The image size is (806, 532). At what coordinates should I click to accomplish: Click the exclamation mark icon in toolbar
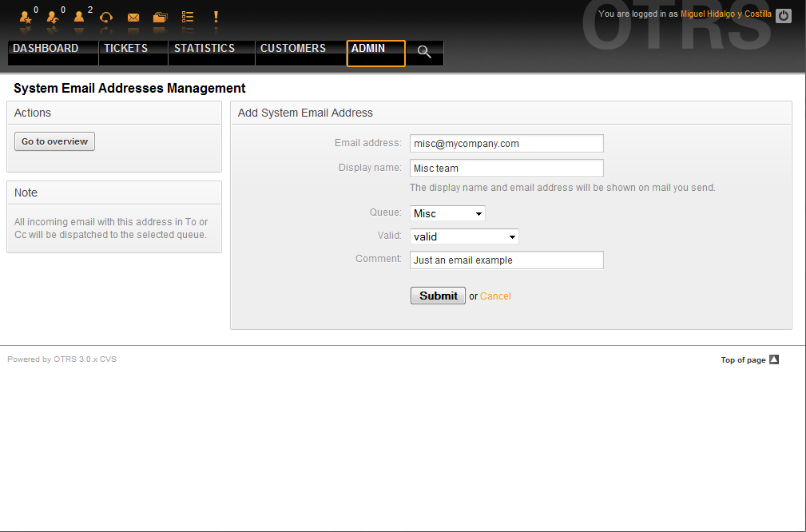point(216,17)
